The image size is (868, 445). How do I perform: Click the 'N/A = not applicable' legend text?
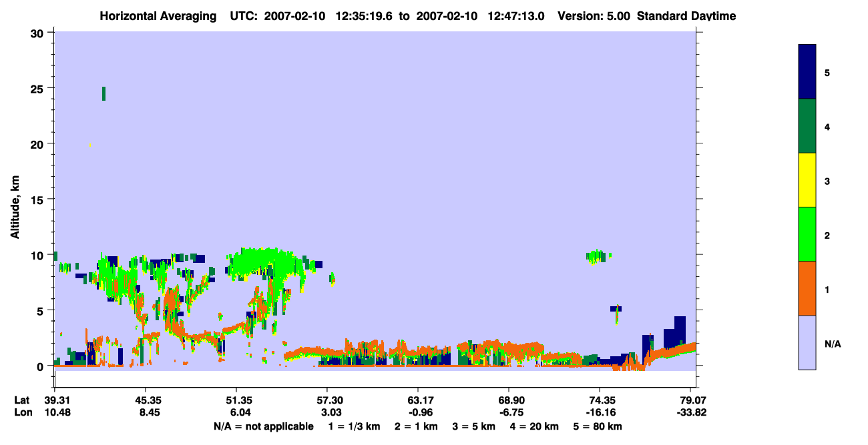click(x=264, y=426)
